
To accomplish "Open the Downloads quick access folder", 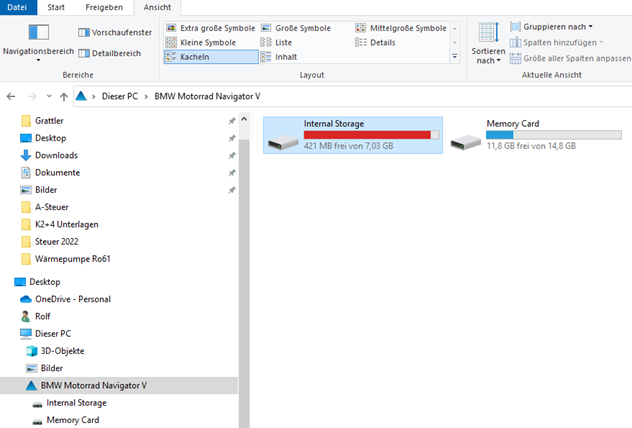I will [56, 155].
